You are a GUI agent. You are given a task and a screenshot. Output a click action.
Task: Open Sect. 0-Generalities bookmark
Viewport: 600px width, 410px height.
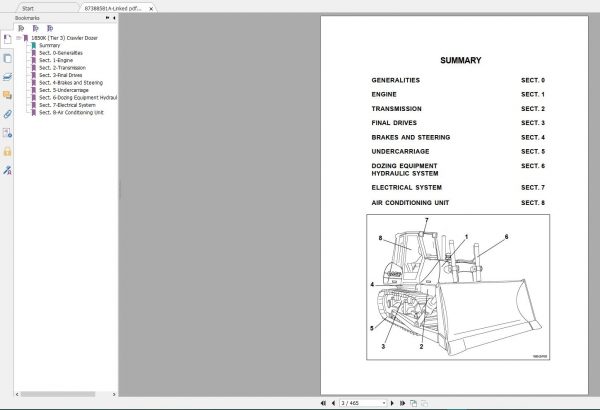(61, 53)
